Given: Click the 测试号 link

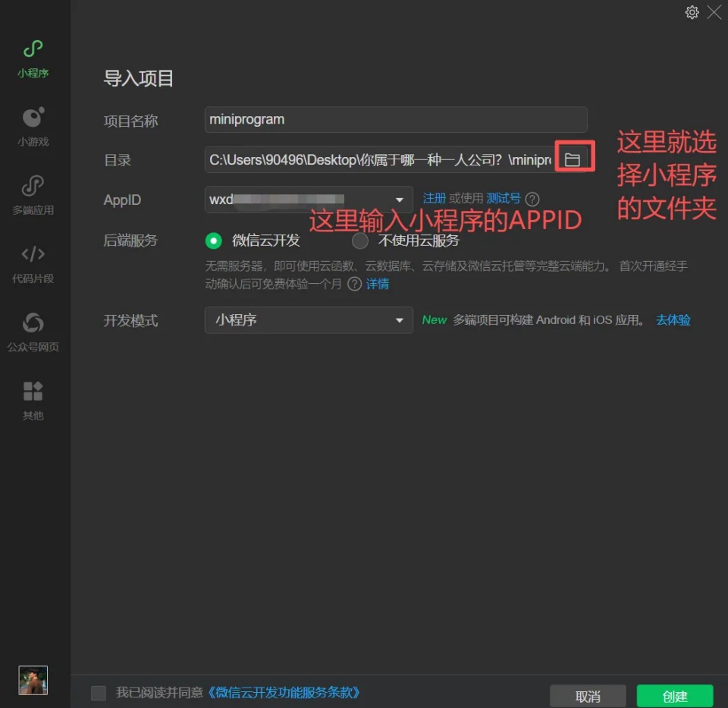Looking at the screenshot, I should coord(504,198).
